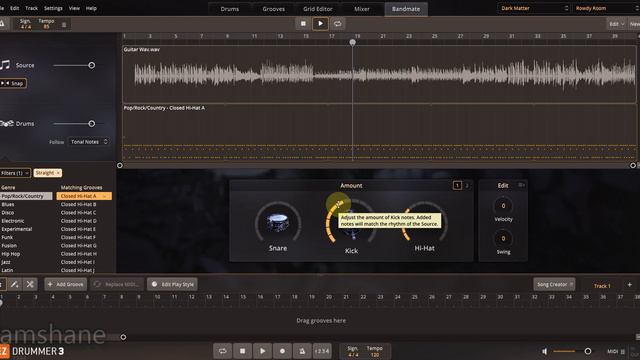The image size is (640, 360).
Task: Select the Closed Hi-Hat A groove
Action: (x=84, y=196)
